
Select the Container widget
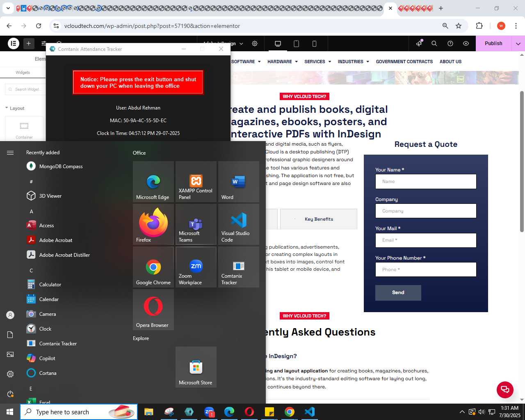tap(24, 129)
